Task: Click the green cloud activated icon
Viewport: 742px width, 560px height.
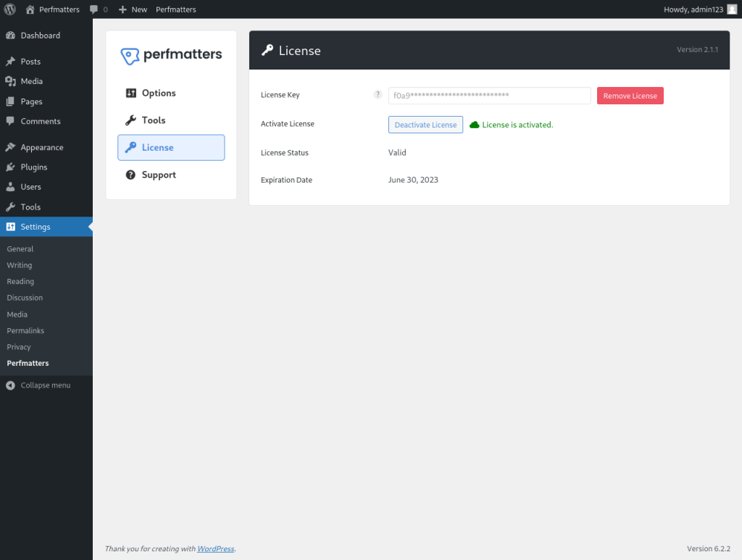Action: point(474,125)
